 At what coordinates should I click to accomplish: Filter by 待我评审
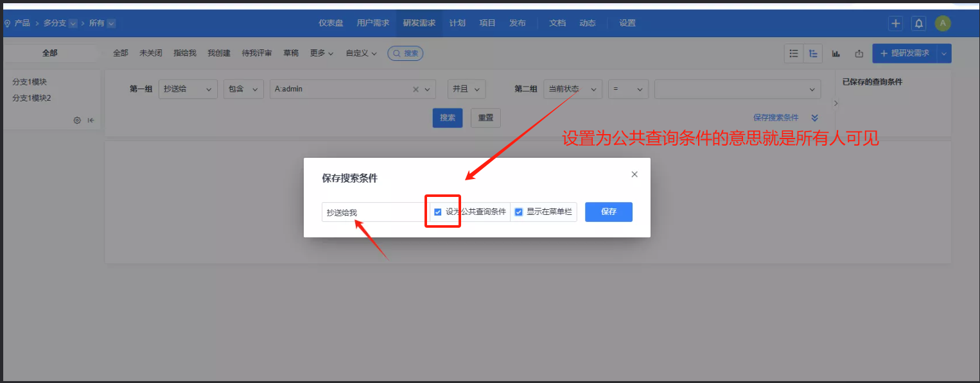point(257,53)
